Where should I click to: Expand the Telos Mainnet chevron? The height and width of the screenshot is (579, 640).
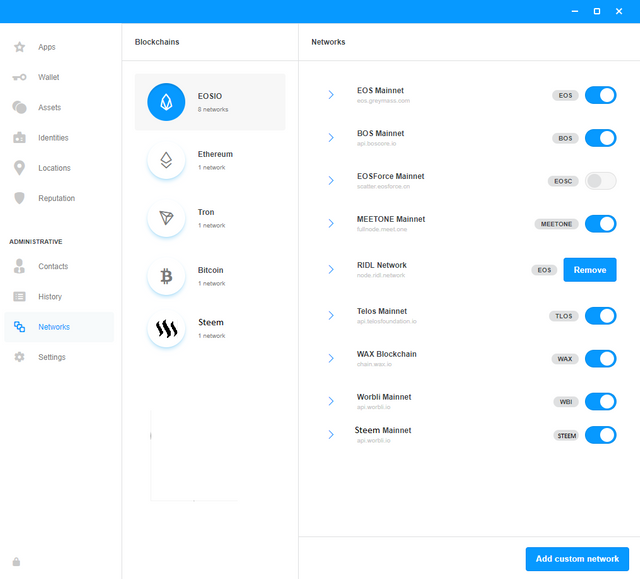click(331, 315)
